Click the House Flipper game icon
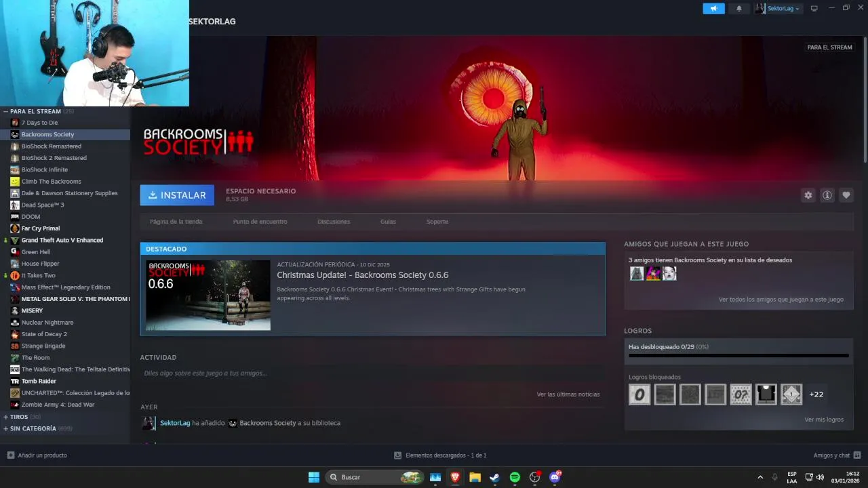Image resolution: width=868 pixels, height=488 pixels. pos(15,264)
